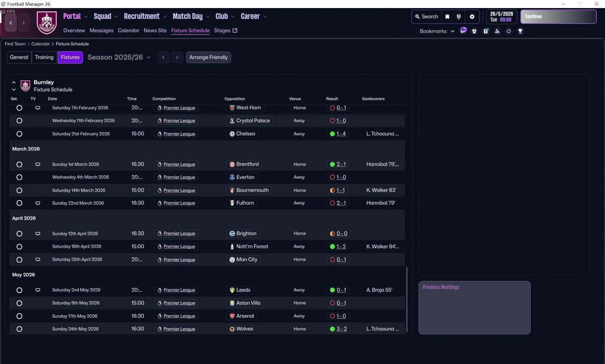Open the globe world icon

pyautogui.click(x=459, y=17)
